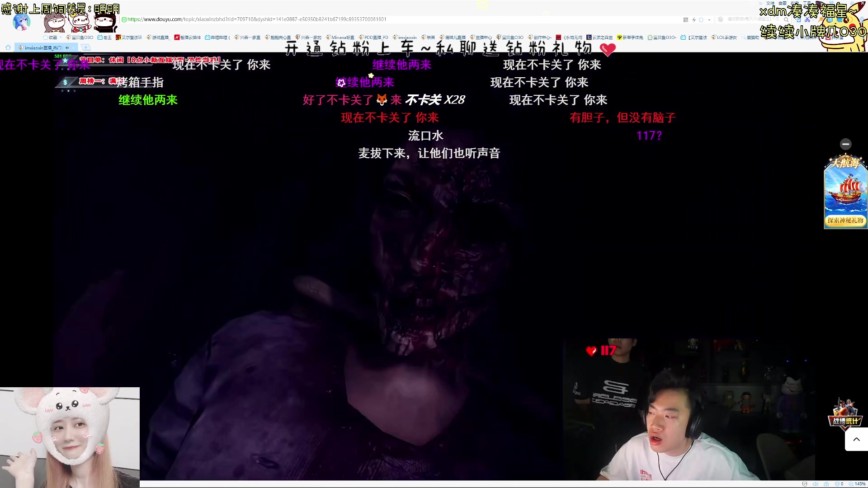Expand dropdown arrow next to bookmark star
This screenshot has height=488, width=868.
[x=709, y=20]
